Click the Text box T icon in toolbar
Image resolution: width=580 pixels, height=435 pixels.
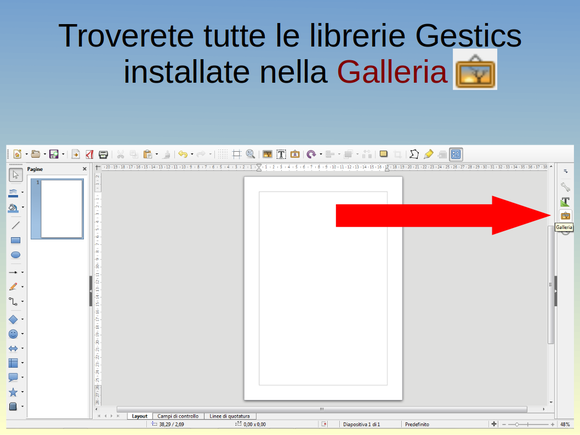(x=281, y=154)
